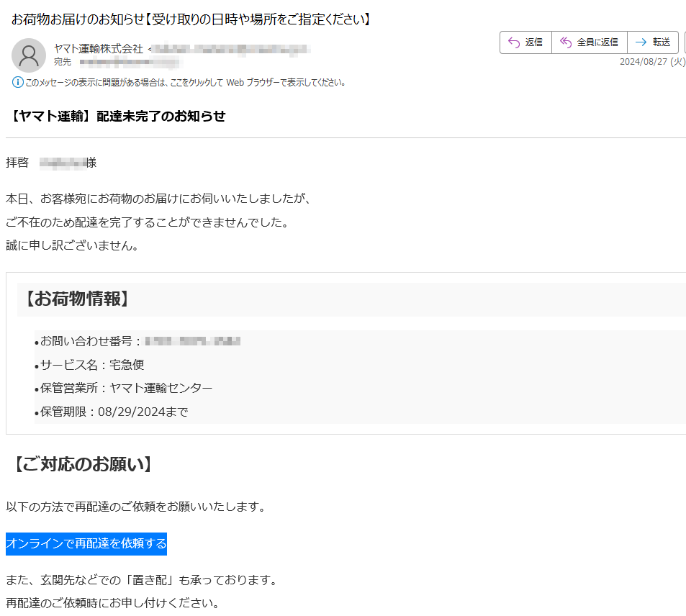Click the 全員に返信 (Reply All) button
686x616 pixels.
[590, 42]
